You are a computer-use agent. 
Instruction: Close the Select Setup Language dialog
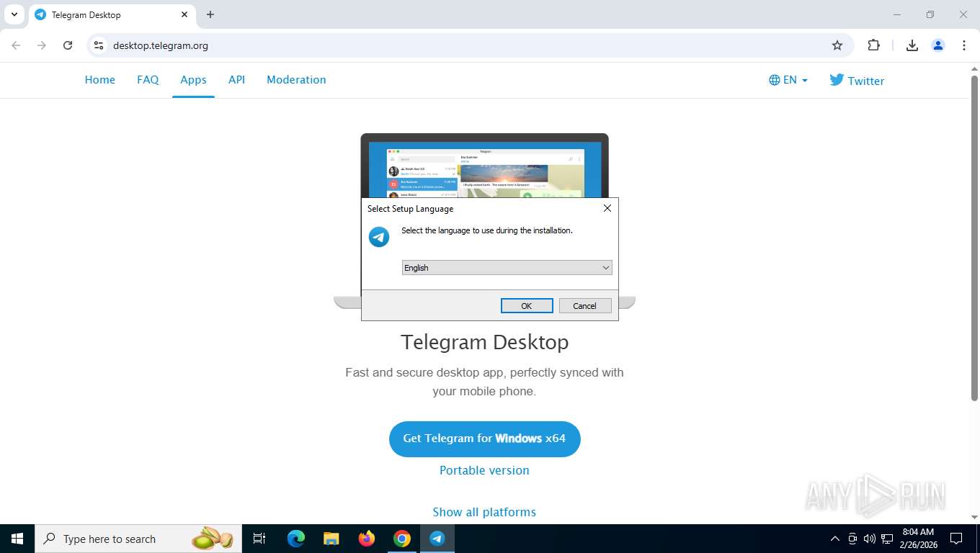coord(607,208)
